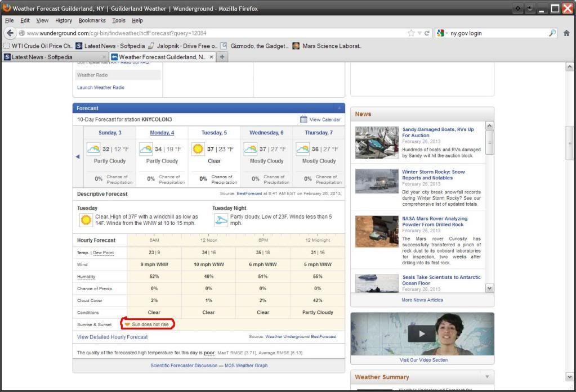This screenshot has width=576, height=392.
Task: Click Monday's partly cloudy weather icon
Action: (x=145, y=149)
